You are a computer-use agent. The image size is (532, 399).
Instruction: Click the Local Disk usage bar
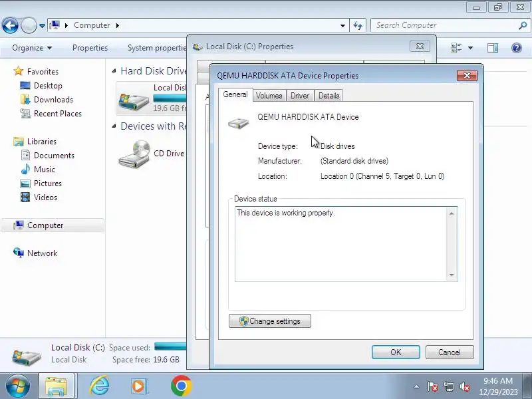coord(170,98)
